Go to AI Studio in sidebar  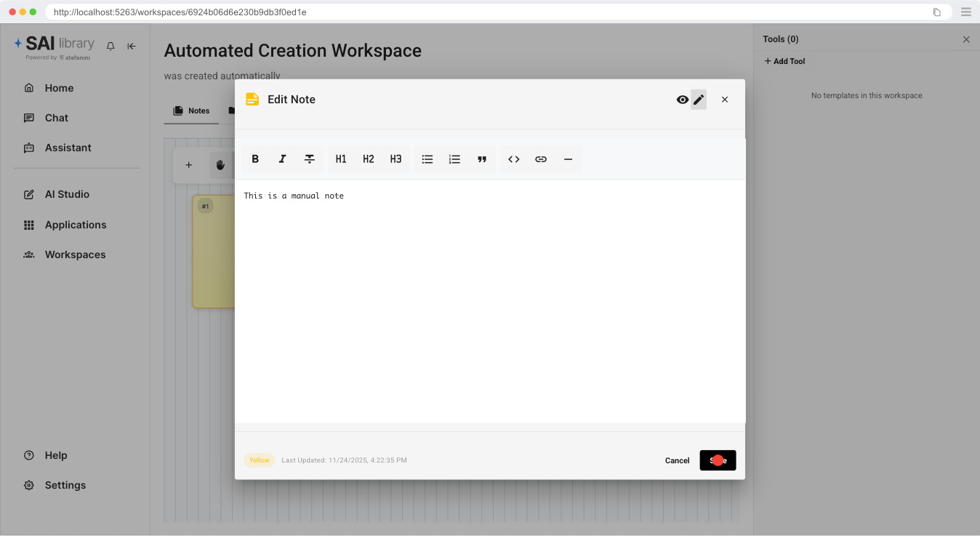pos(67,194)
